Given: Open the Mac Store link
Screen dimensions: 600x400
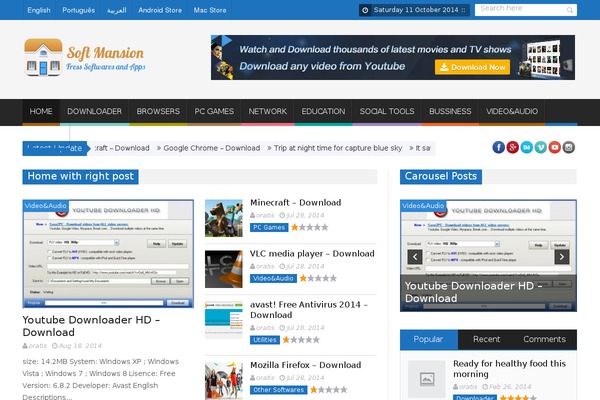Looking at the screenshot, I should tap(210, 10).
